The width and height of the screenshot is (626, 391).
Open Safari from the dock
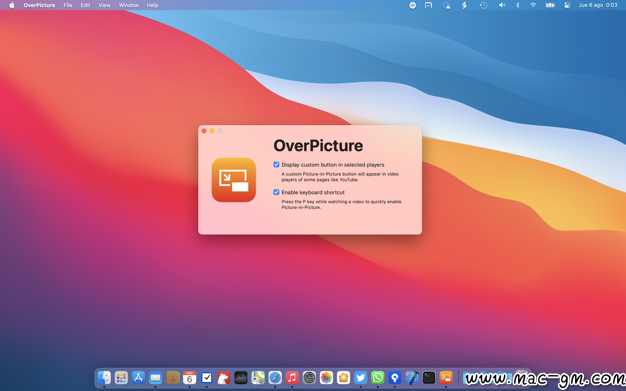[275, 377]
